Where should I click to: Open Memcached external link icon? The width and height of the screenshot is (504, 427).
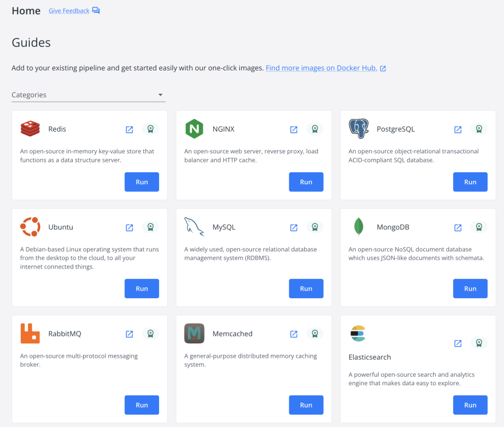coord(294,334)
